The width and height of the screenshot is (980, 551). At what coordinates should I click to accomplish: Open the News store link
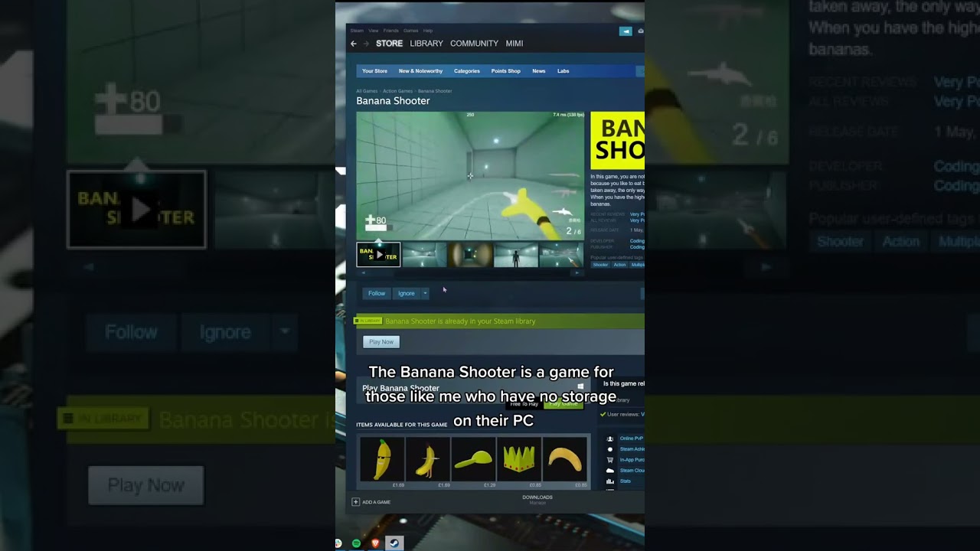point(539,71)
